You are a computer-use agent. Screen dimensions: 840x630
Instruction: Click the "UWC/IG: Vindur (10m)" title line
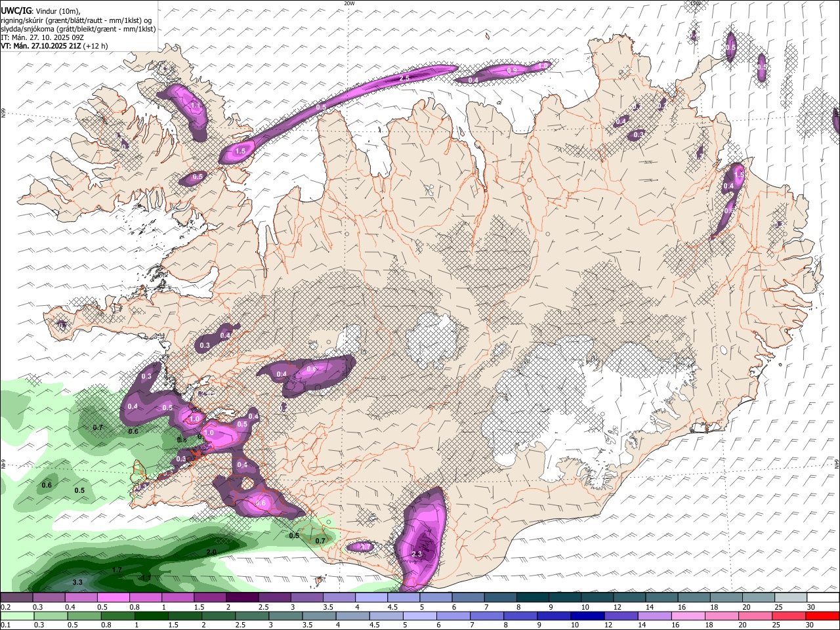41,10
